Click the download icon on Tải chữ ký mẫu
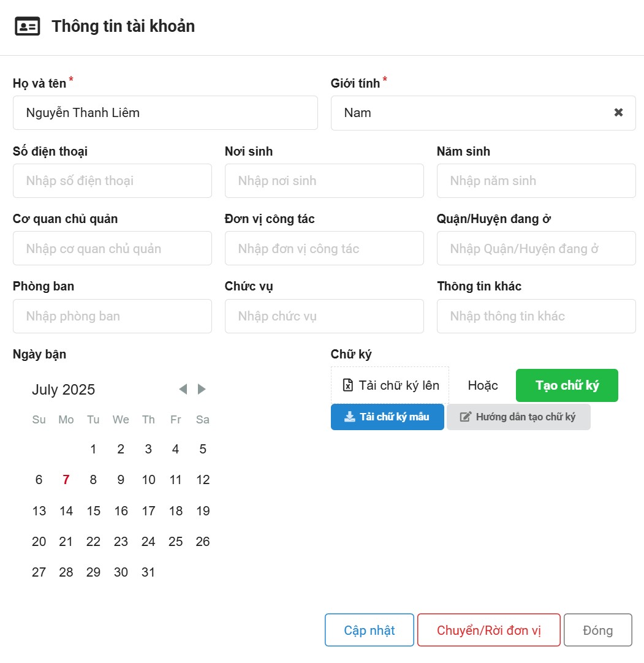This screenshot has width=644, height=663. 349,417
